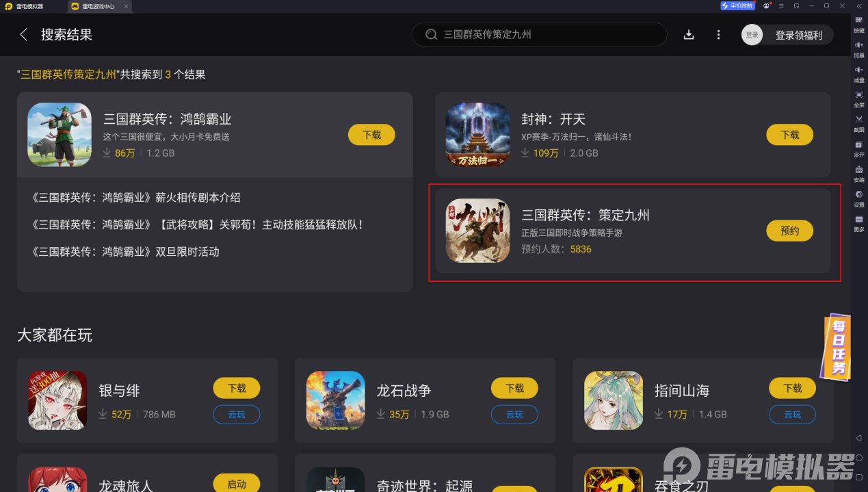This screenshot has height=492, width=868.
Task: Open 设置 settings in the sidebar
Action: pyautogui.click(x=859, y=198)
